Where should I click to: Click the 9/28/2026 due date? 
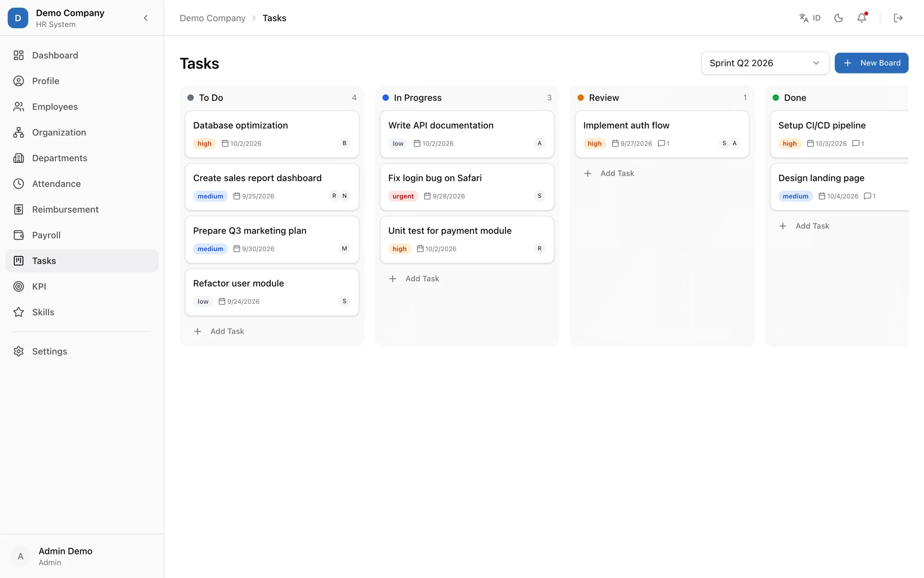449,196
